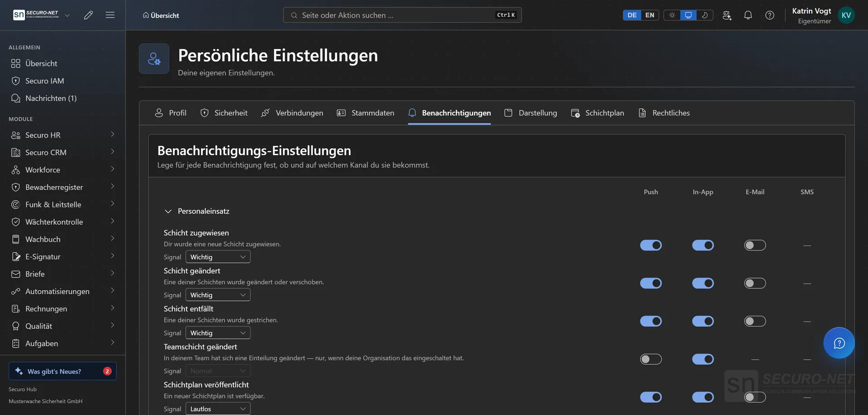Enable E-Mail for Schicht zugewiesen

pos(755,245)
